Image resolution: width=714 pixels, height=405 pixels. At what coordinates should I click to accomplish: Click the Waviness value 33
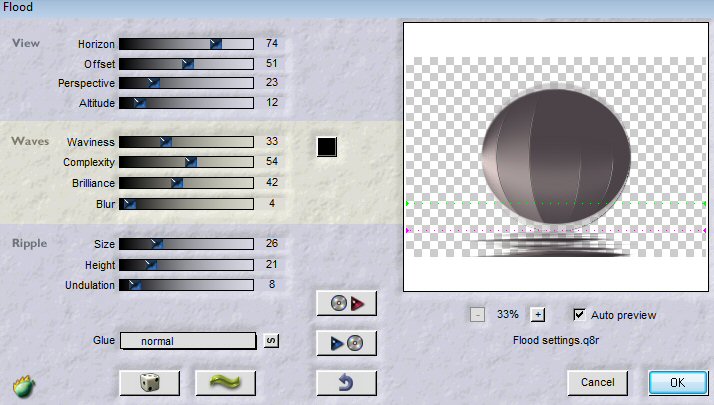tap(272, 141)
